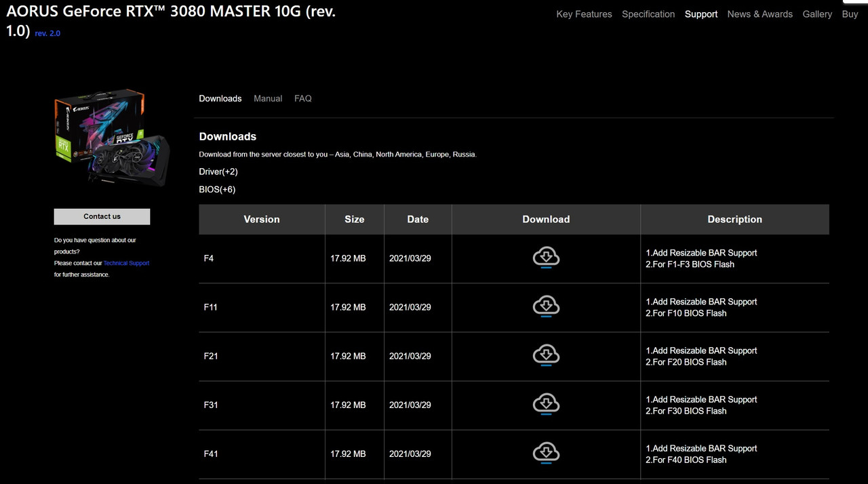Click 'For F30 BIOS Flash' description
This screenshot has width=868, height=484.
pos(686,411)
